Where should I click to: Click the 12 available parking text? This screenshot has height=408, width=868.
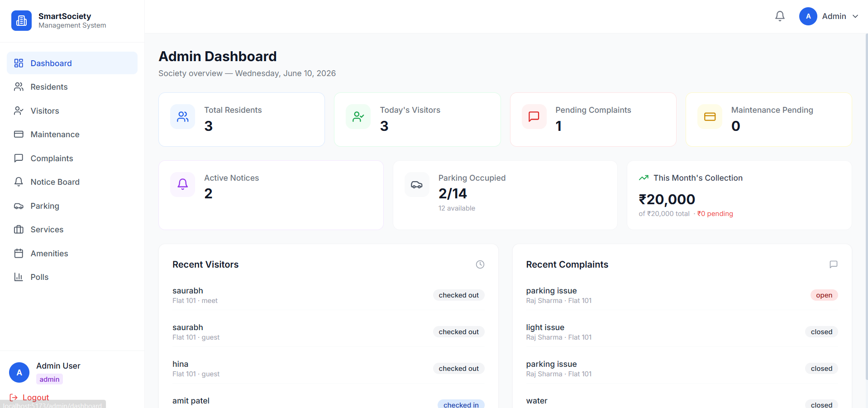pyautogui.click(x=457, y=208)
